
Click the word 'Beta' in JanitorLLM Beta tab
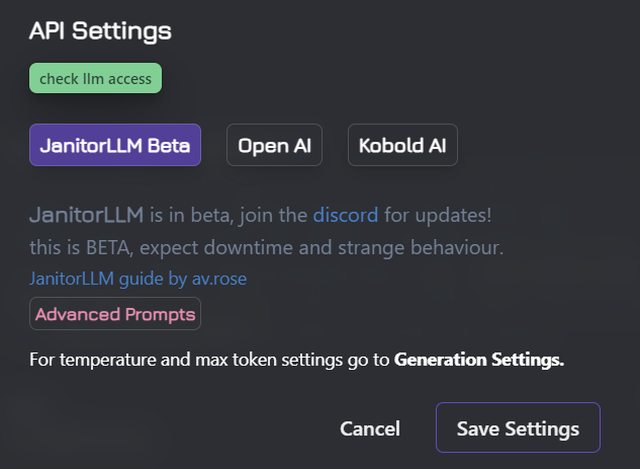(x=169, y=145)
